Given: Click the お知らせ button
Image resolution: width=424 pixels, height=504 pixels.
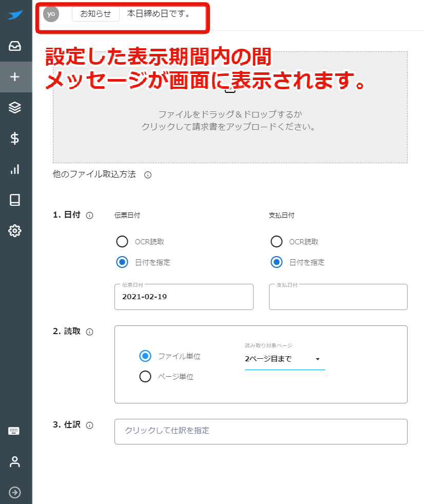Looking at the screenshot, I should [95, 14].
